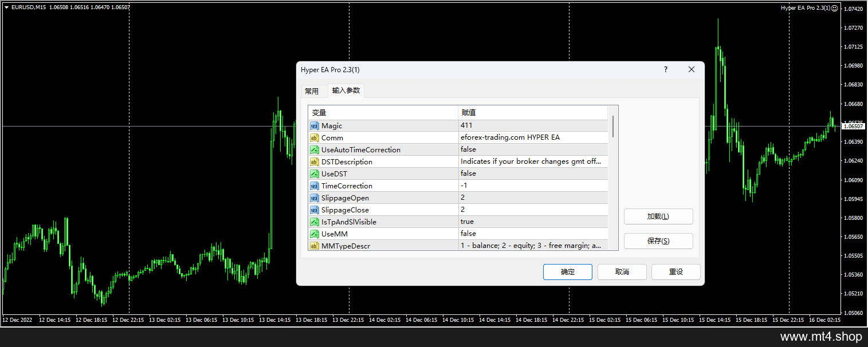Click the Comm string type icon
This screenshot has width=868, height=347.
click(x=314, y=137)
